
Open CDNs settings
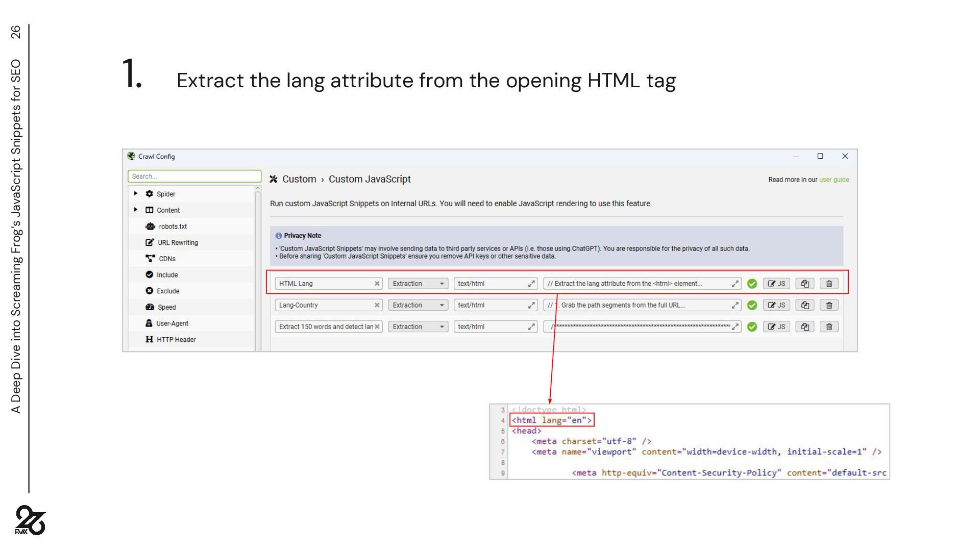pyautogui.click(x=167, y=259)
